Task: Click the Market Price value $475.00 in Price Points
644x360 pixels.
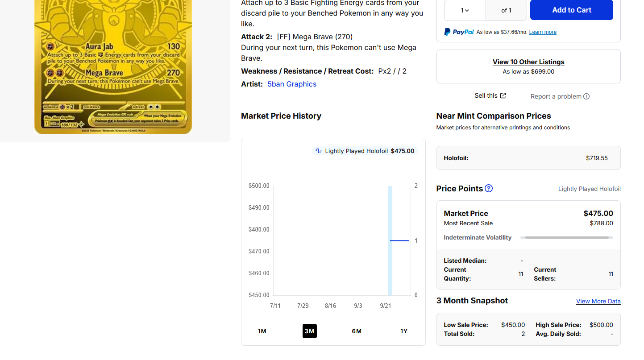Action: [x=598, y=213]
